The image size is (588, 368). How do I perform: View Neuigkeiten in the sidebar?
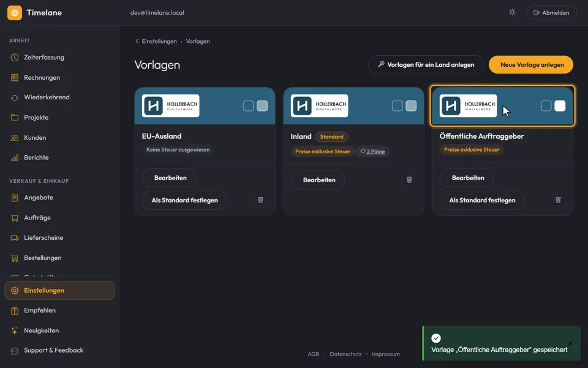click(x=59, y=331)
